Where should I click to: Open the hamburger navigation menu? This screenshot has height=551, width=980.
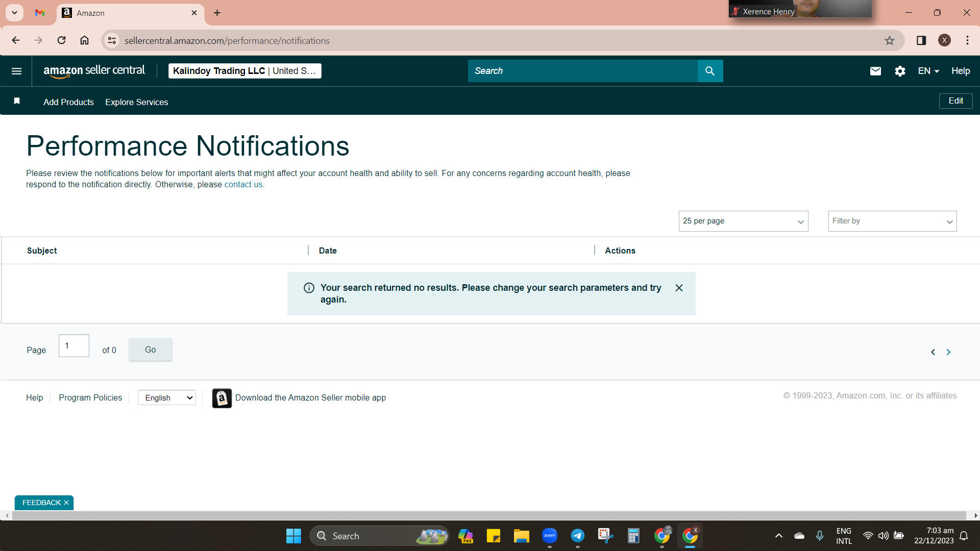coord(16,71)
